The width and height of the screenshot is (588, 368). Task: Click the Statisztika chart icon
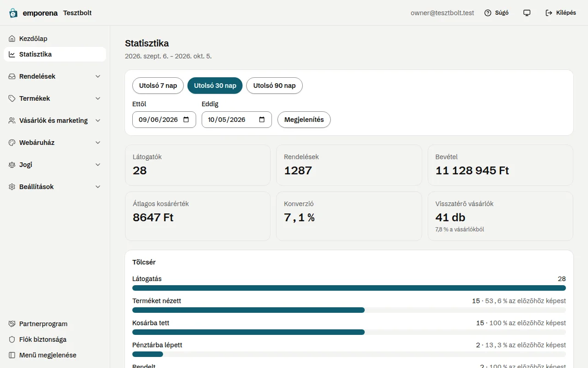(12, 54)
